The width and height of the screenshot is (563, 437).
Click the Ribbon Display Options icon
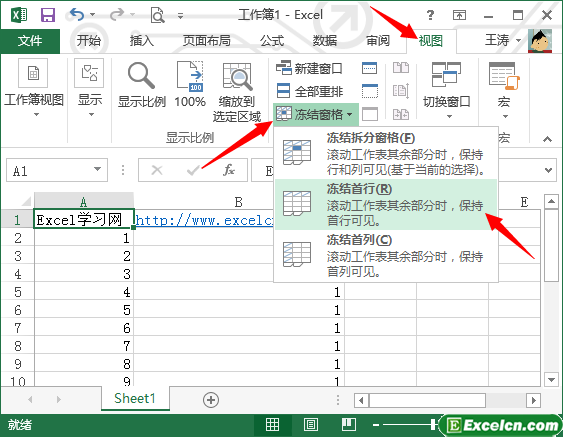[459, 15]
